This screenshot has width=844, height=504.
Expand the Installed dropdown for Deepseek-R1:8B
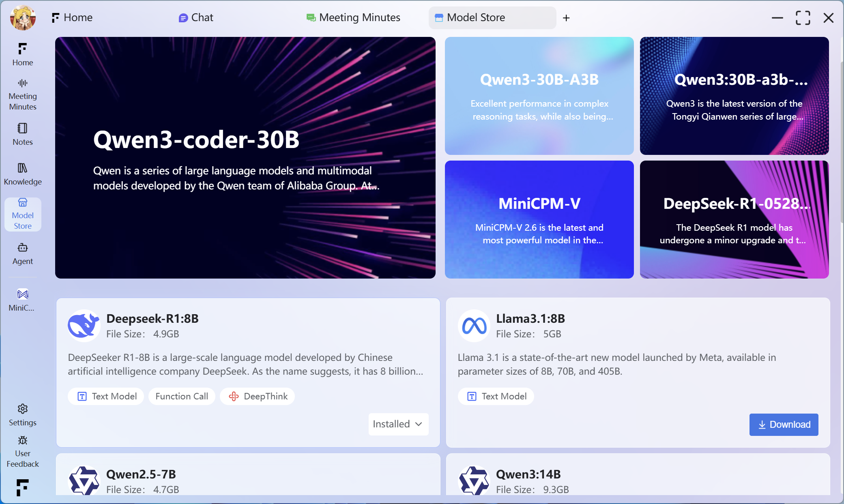(398, 424)
